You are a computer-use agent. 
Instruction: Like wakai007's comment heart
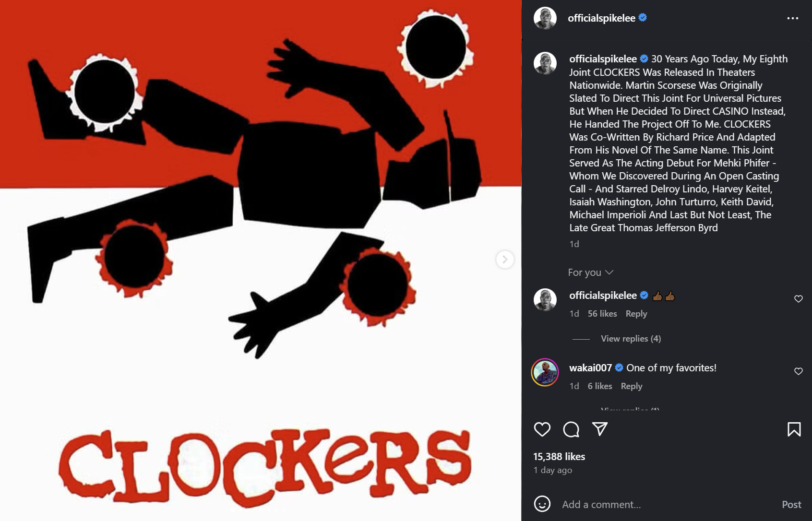(x=799, y=371)
